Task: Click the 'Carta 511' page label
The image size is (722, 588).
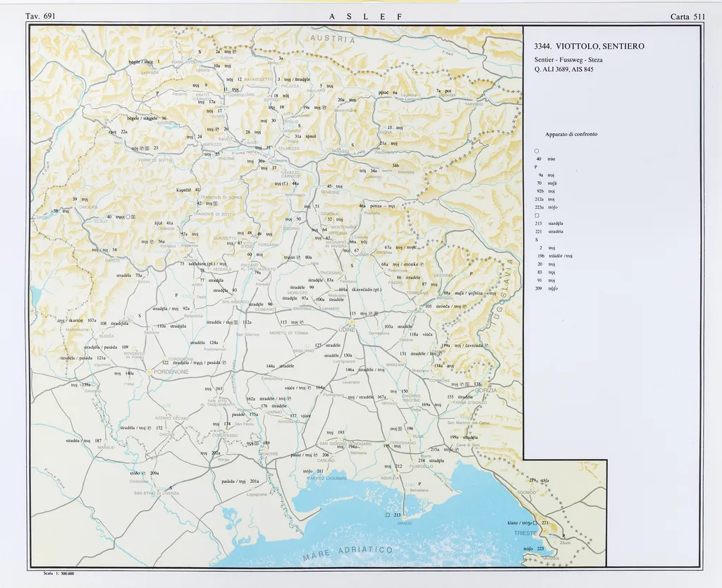Action: point(687,16)
